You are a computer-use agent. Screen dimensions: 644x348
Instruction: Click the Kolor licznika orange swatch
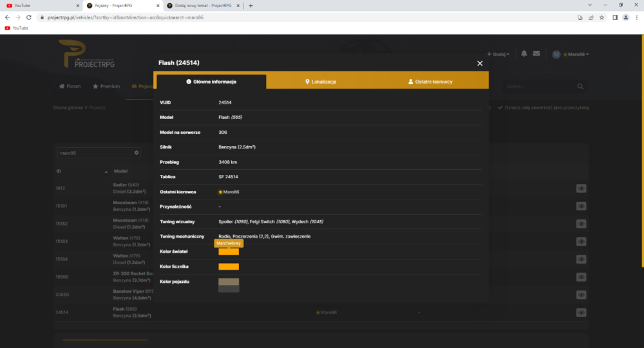pos(229,267)
